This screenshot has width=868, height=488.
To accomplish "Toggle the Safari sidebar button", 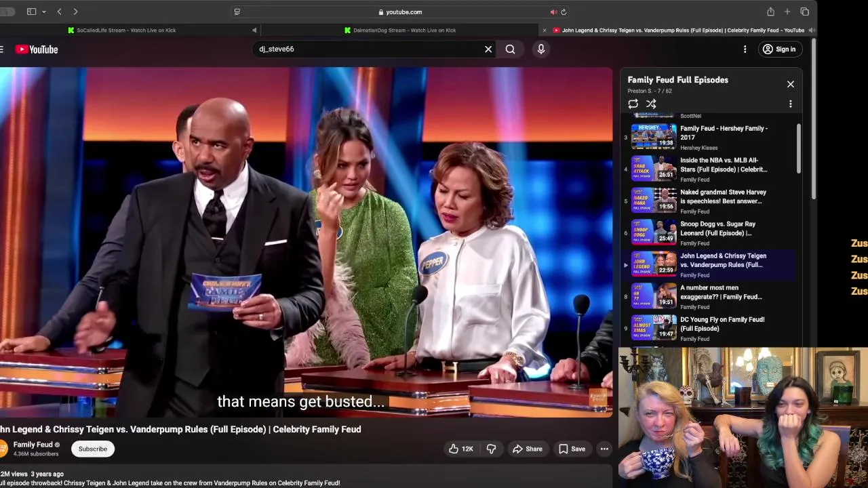I will tap(31, 12).
